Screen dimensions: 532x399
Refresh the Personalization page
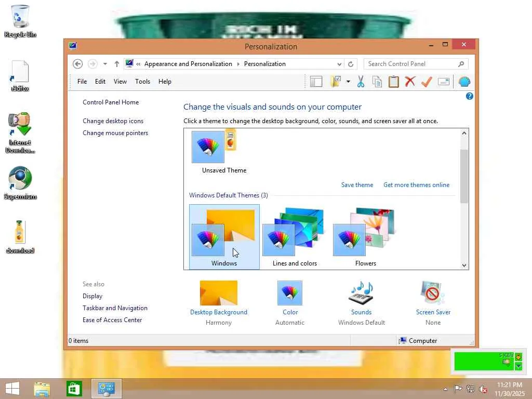(x=351, y=64)
